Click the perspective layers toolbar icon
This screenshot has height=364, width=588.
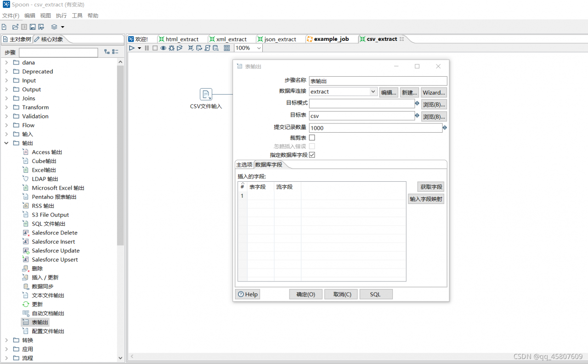tap(54, 27)
